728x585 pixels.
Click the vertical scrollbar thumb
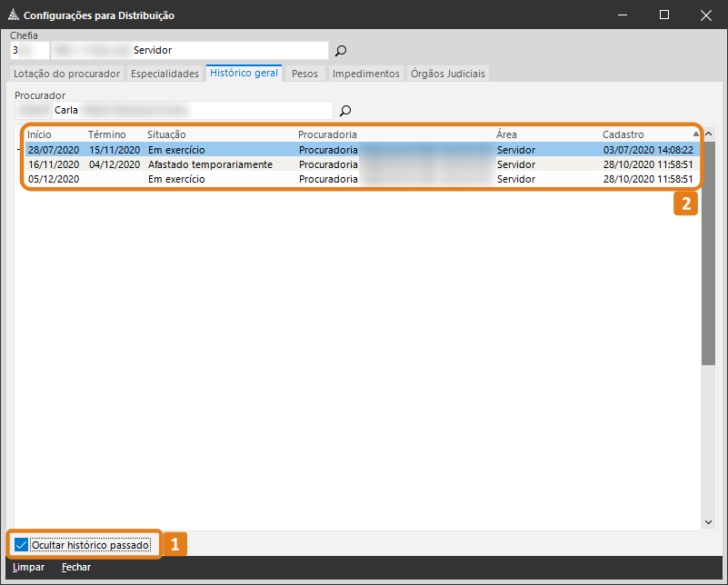(709, 254)
